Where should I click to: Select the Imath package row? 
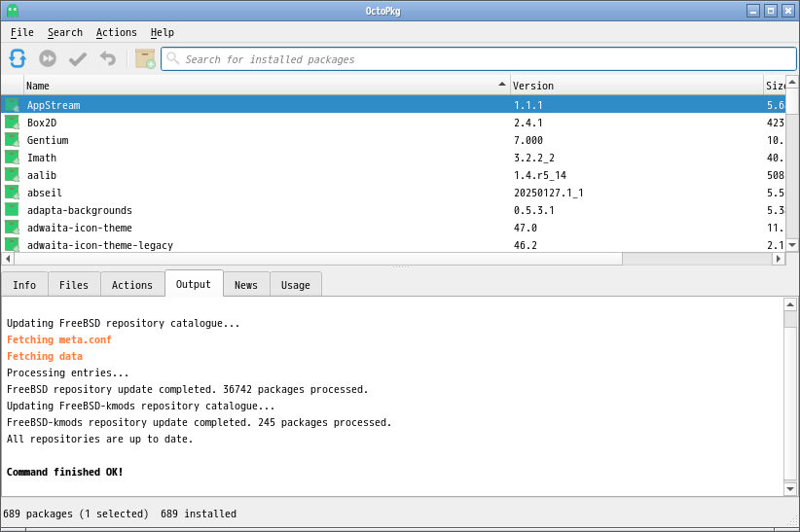(x=393, y=158)
